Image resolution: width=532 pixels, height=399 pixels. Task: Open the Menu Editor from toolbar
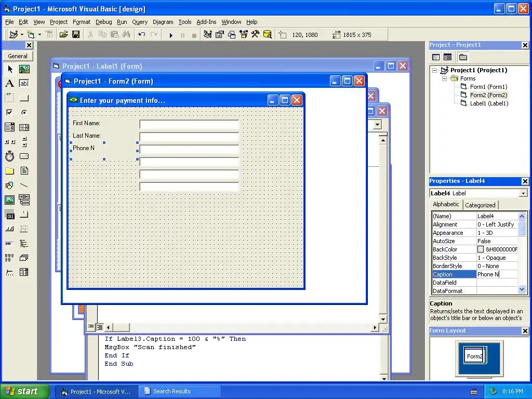click(x=49, y=34)
